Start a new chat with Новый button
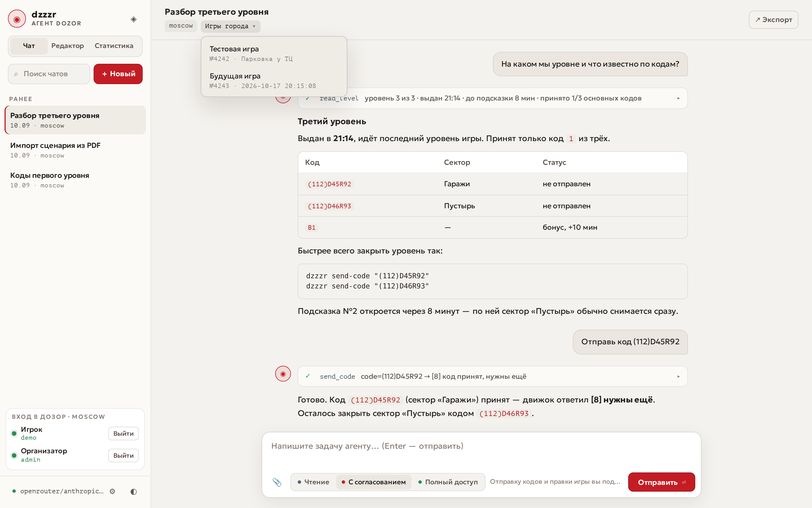This screenshot has height=508, width=812. pyautogui.click(x=118, y=74)
